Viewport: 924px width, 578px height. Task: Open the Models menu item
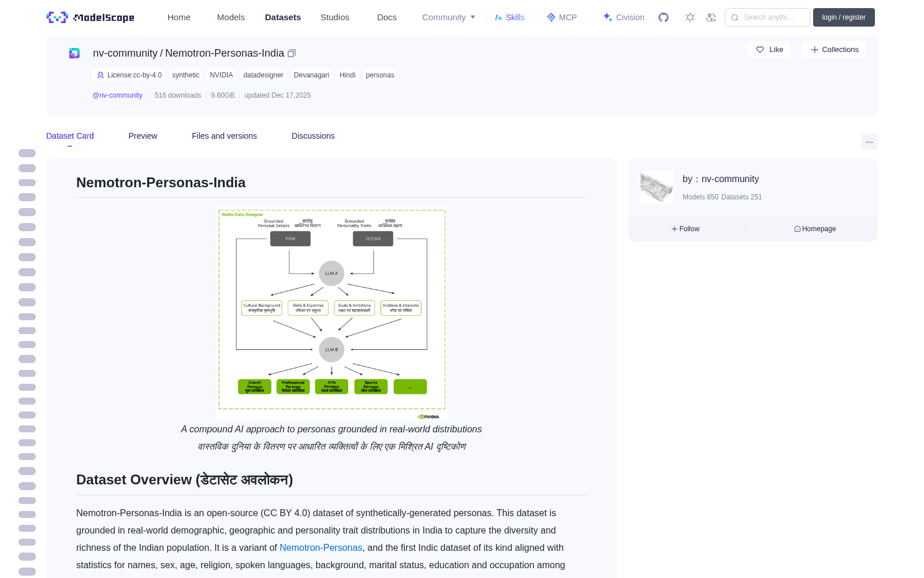[x=231, y=17]
